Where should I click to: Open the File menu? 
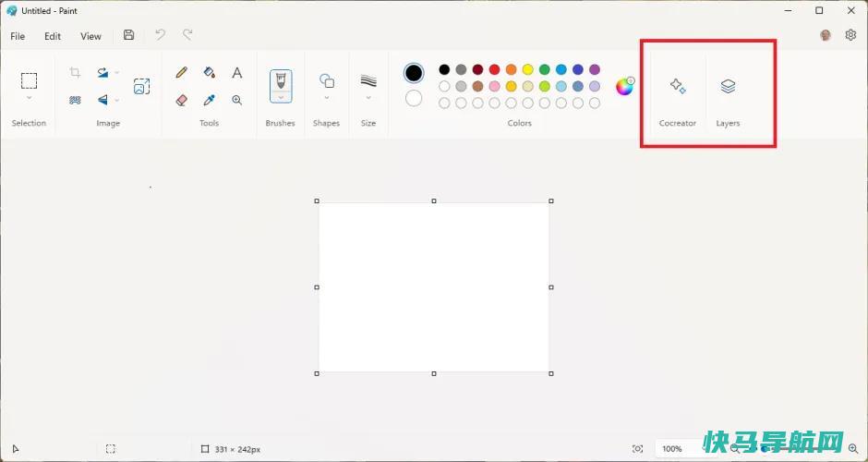point(18,36)
